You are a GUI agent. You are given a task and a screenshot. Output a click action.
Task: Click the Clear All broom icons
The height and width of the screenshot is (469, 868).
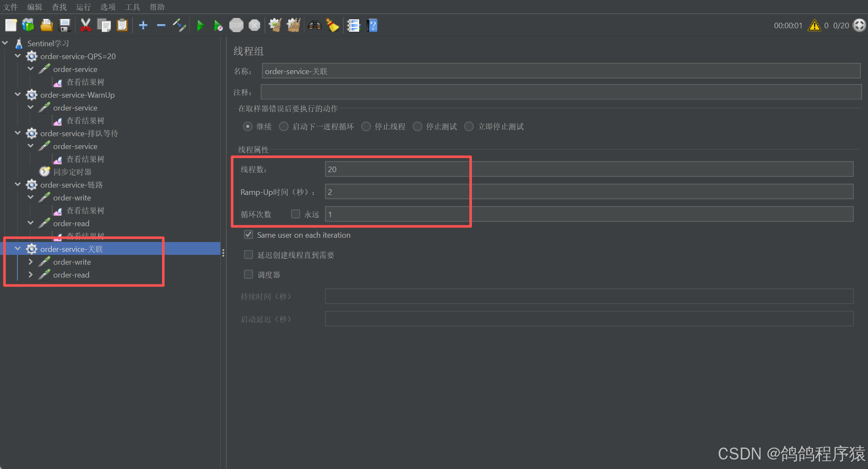tap(294, 26)
